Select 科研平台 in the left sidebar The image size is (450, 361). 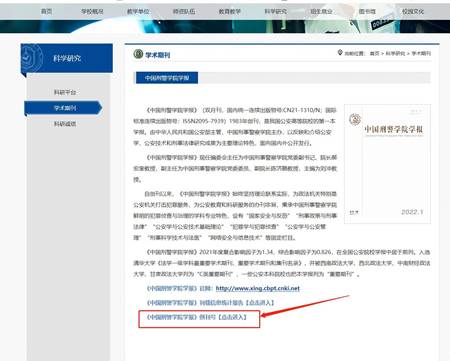[x=65, y=92]
